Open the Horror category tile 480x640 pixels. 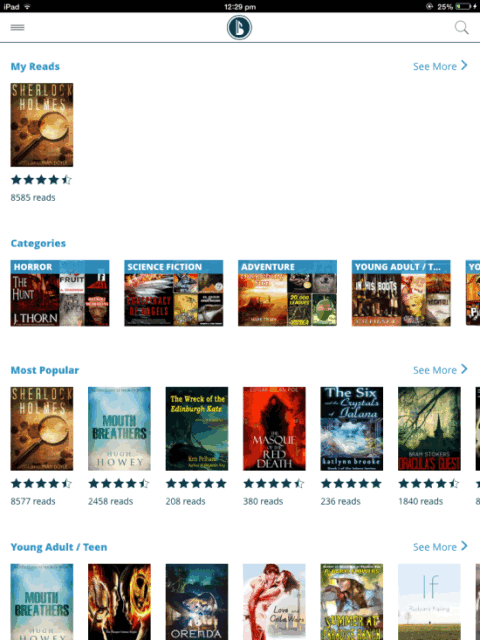pyautogui.click(x=60, y=293)
